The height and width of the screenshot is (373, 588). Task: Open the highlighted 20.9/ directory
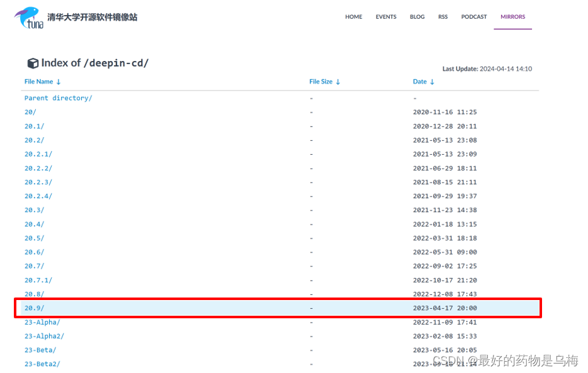[34, 308]
